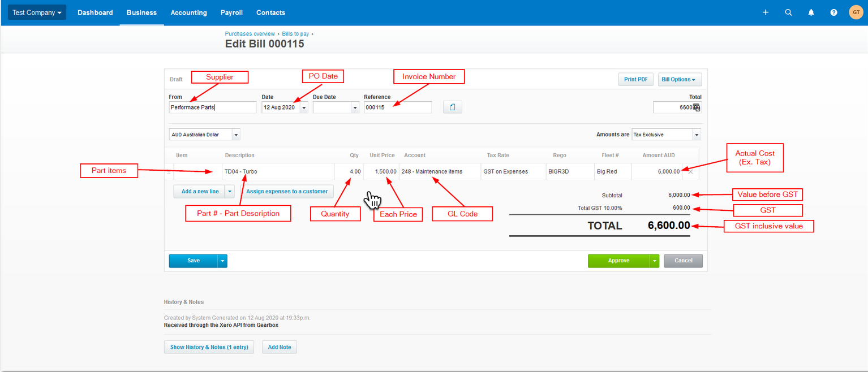Click the Add Note button

click(x=280, y=347)
